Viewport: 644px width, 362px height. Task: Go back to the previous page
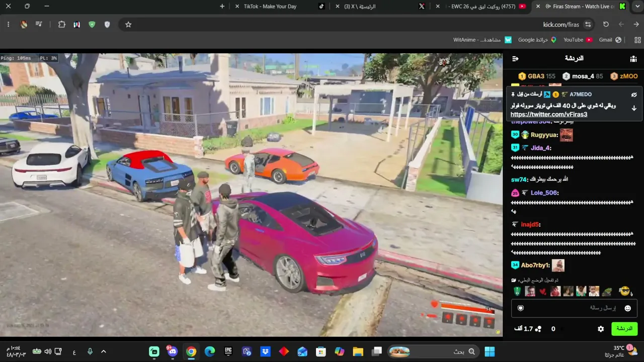pyautogui.click(x=636, y=24)
